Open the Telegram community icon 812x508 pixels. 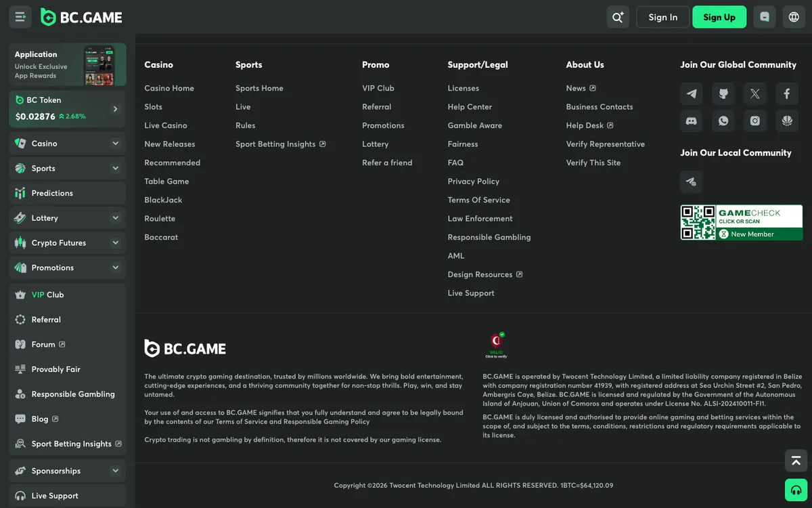pos(692,93)
